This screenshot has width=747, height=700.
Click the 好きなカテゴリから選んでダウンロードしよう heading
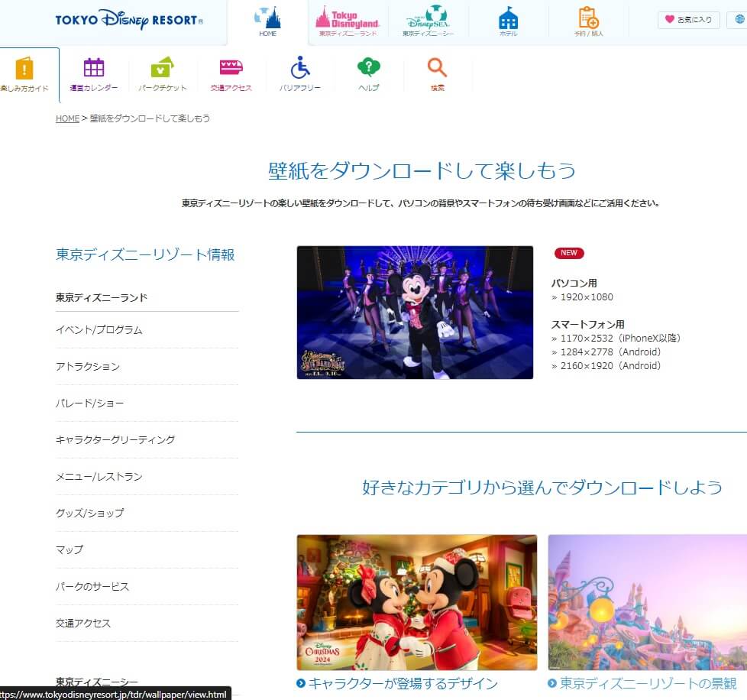(x=542, y=487)
